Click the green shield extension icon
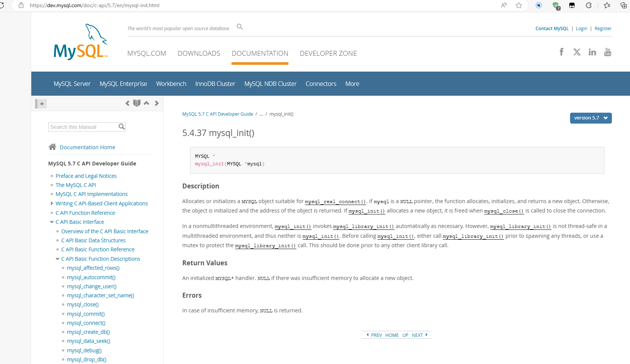Screen dimensions: 630x364 coord(556,6)
